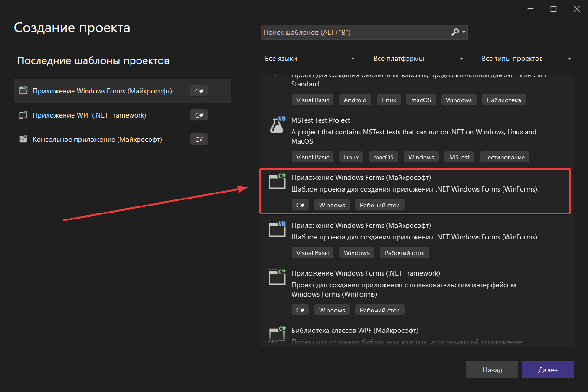The width and height of the screenshot is (588, 392).
Task: Click the 'Далее' button
Action: tap(548, 370)
